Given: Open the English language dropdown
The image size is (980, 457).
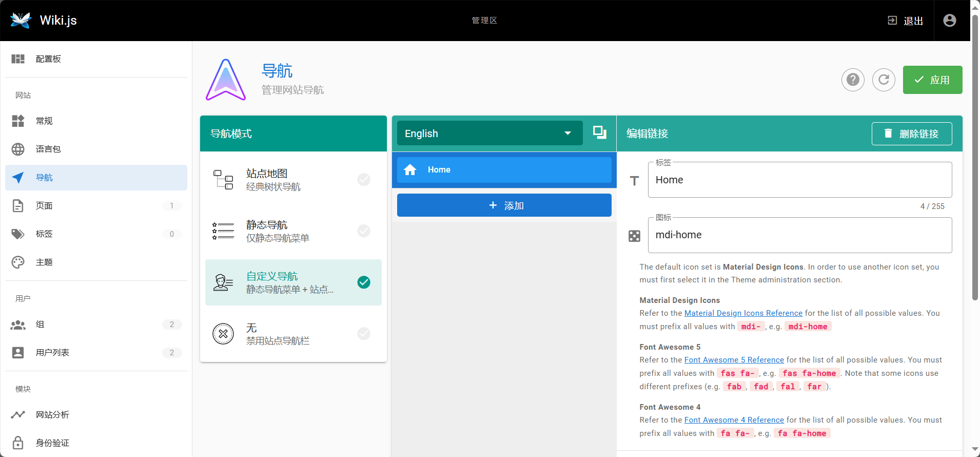Looking at the screenshot, I should point(489,134).
